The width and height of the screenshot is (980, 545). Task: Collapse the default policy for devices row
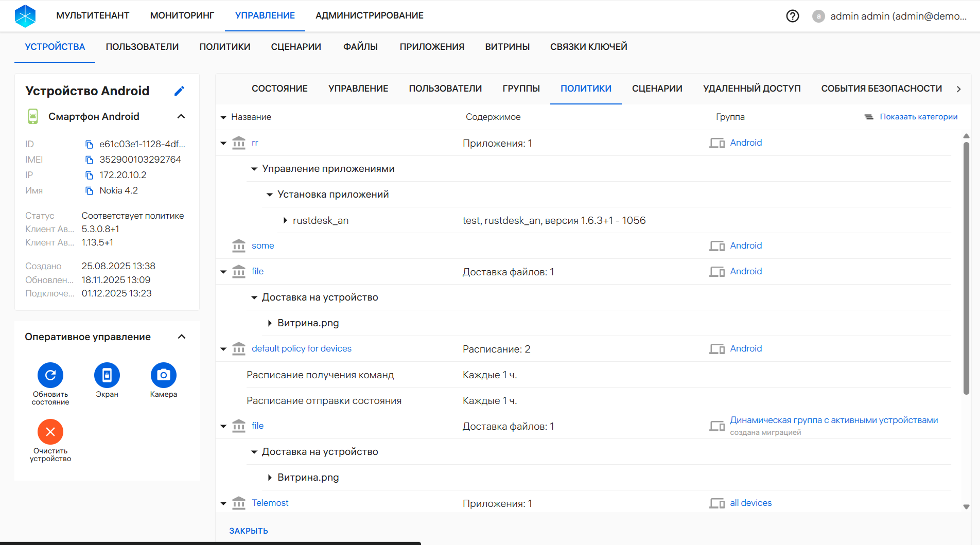(223, 349)
